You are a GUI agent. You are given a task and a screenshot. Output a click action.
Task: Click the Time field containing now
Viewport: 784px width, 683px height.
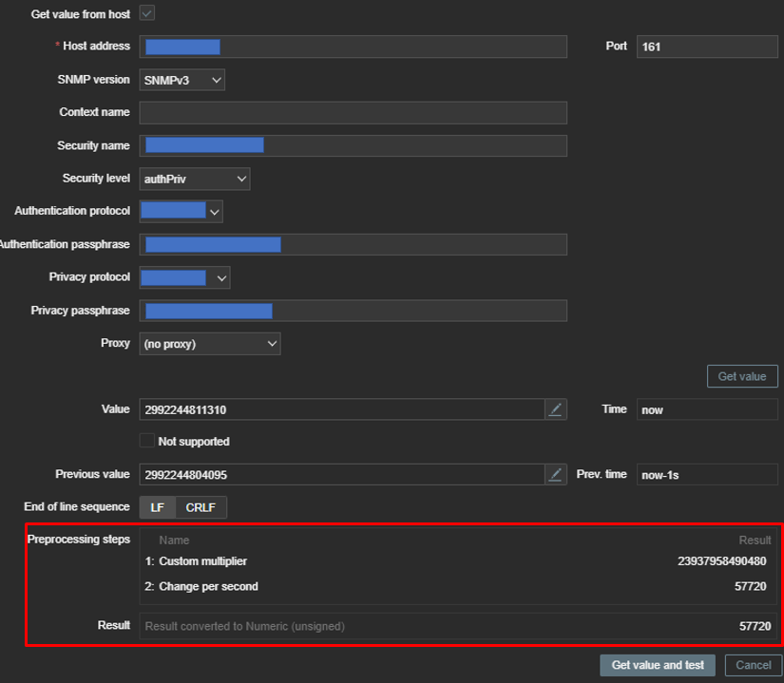707,409
